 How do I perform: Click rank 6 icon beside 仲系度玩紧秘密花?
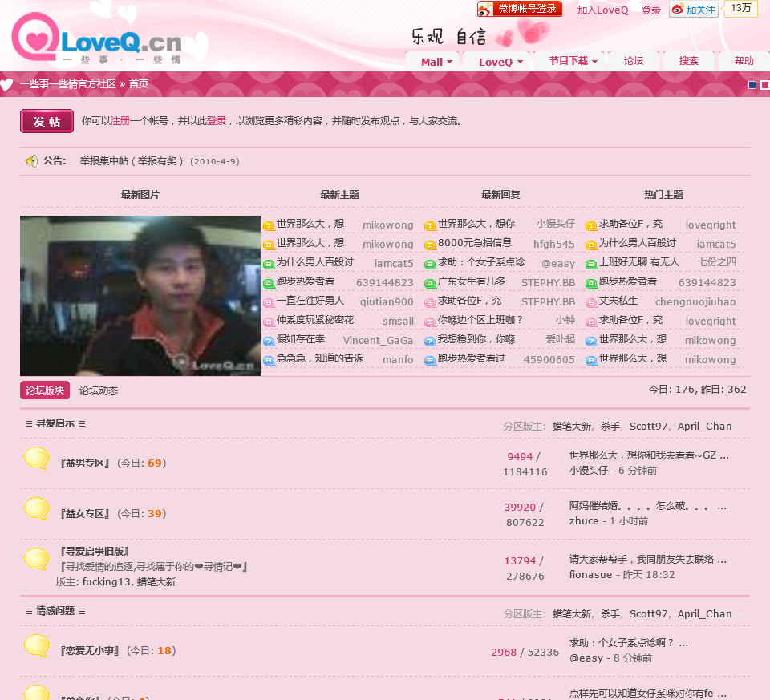[269, 322]
